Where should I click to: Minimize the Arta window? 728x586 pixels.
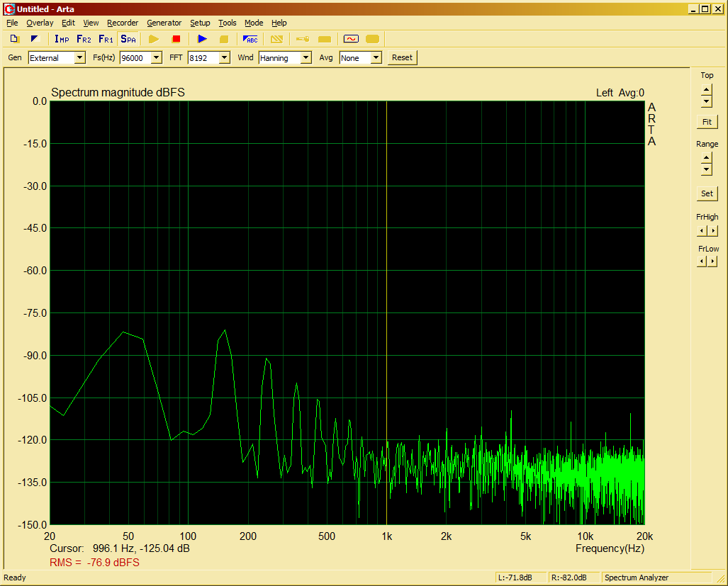coord(694,9)
